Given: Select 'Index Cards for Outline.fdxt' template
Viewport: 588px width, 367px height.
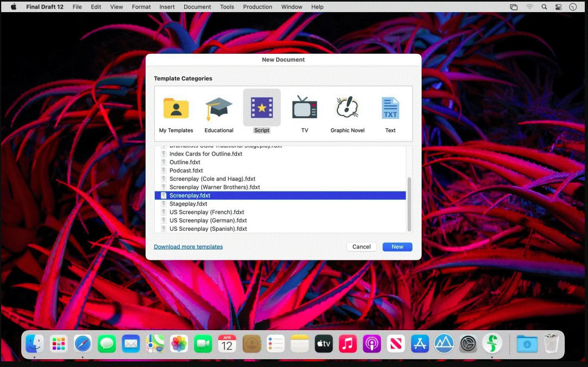Looking at the screenshot, I should click(280, 154).
